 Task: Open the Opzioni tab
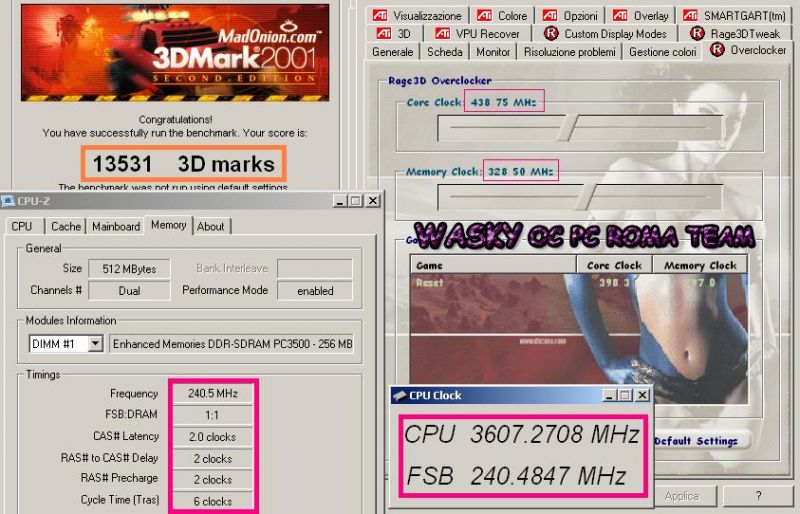570,16
